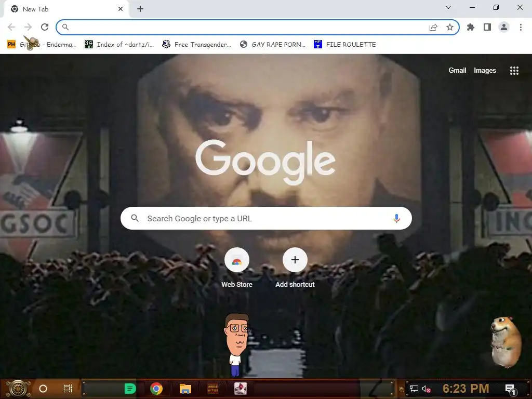The height and width of the screenshot is (399, 532).
Task: Open File Explorer from the taskbar
Action: 185,389
